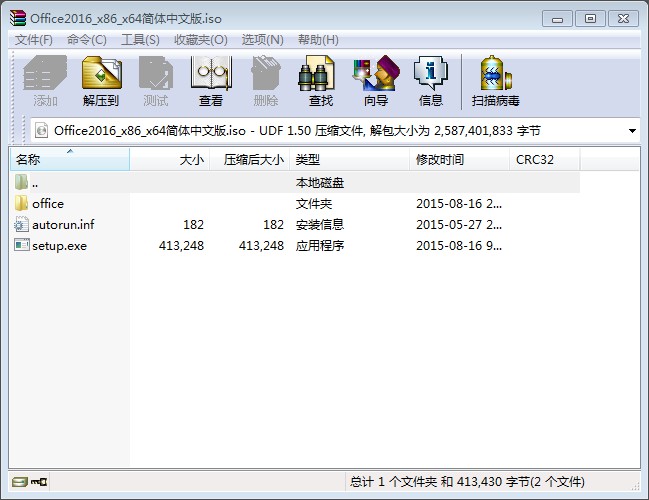Viewport: 649px width, 500px height.
Task: Minimize the WinRAR window
Action: (557, 19)
